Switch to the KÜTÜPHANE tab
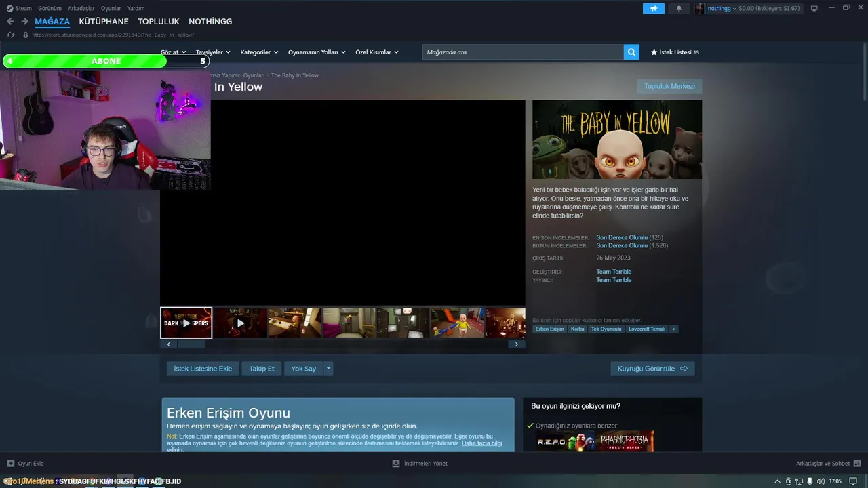This screenshot has height=488, width=868. (104, 22)
